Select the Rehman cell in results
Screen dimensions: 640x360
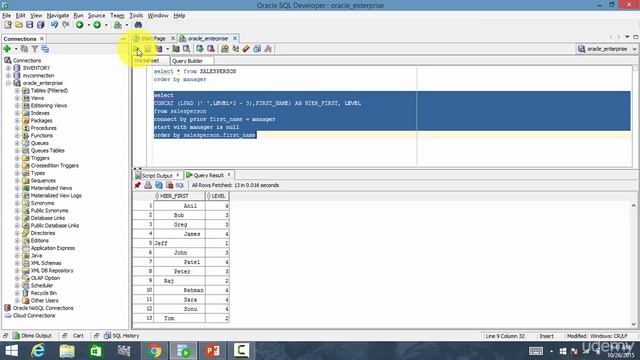180,290
